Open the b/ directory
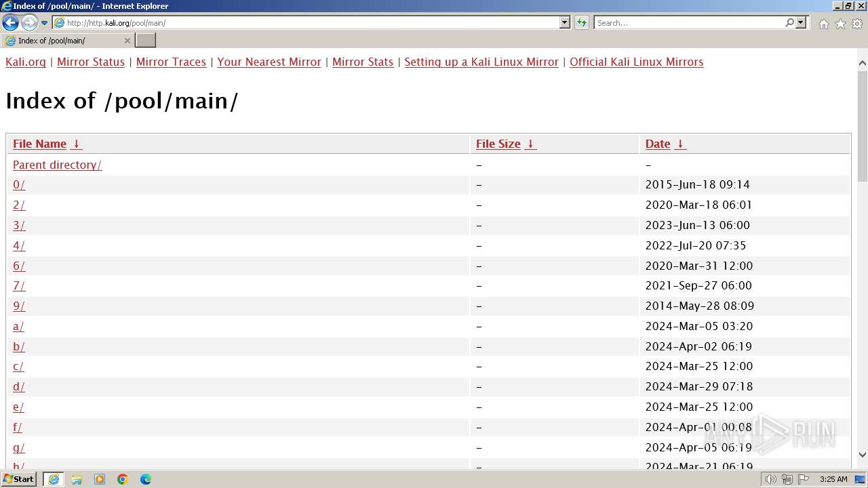868x488 pixels. tap(19, 346)
